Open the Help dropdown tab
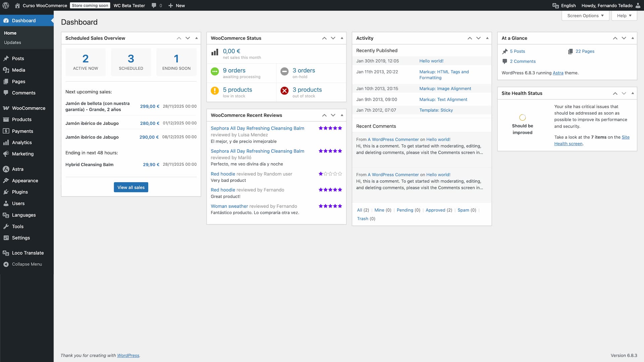The image size is (644, 362). point(624,16)
